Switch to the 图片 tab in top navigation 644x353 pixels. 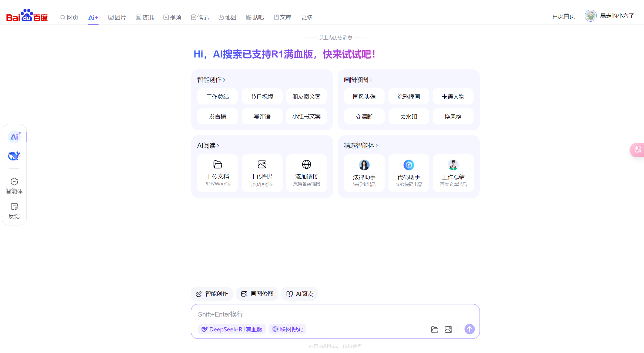(x=117, y=17)
